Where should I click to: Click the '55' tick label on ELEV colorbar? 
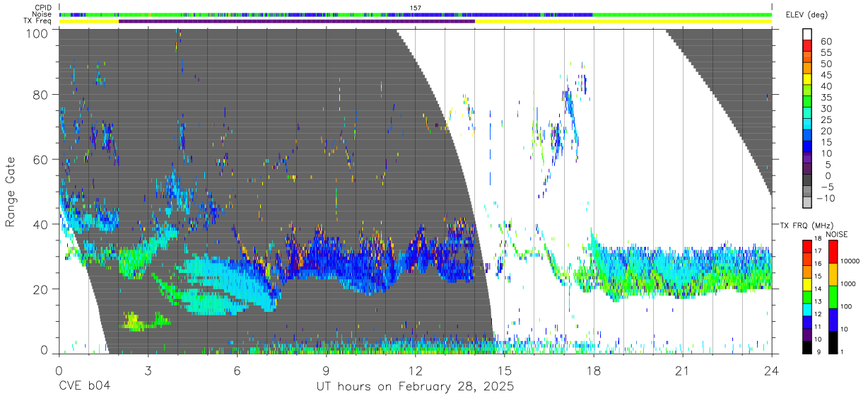pyautogui.click(x=826, y=53)
